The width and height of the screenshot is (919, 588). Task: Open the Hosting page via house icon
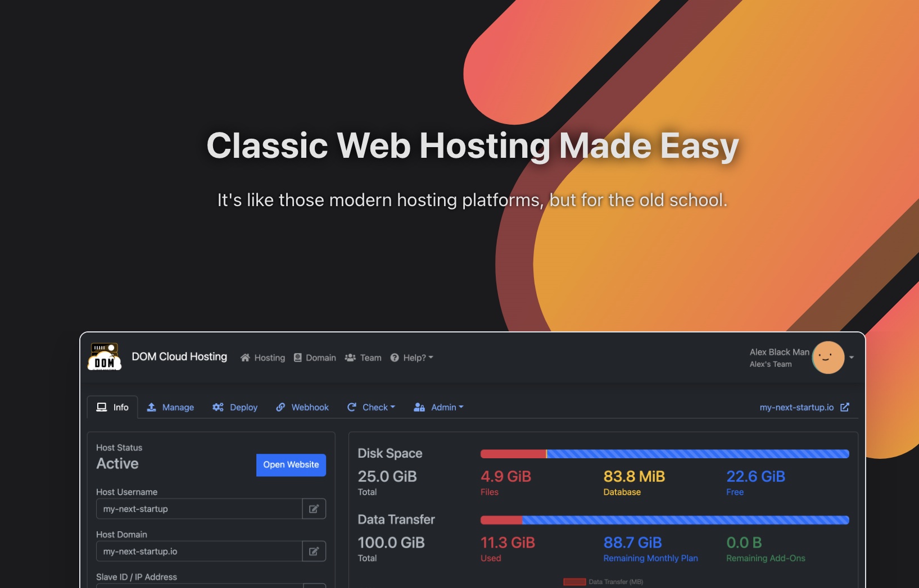(262, 358)
